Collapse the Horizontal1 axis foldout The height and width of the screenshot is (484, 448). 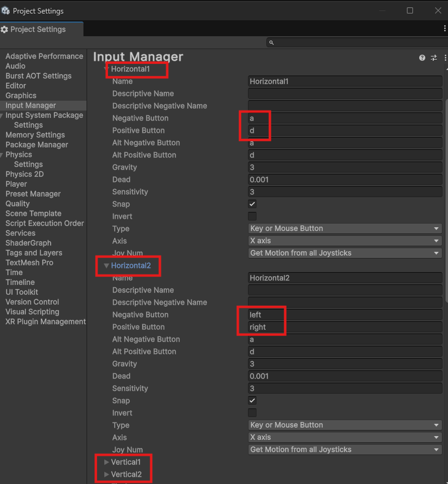107,69
